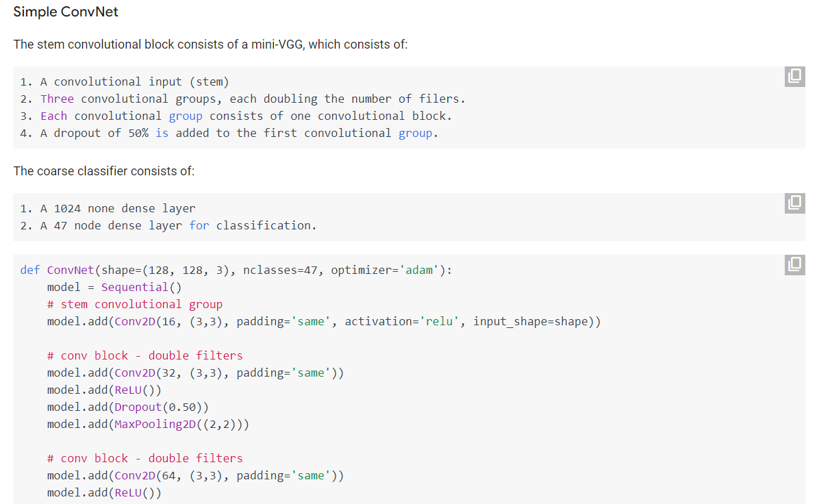Click the line about one convolutional block
This screenshot has width=819, height=504.
pyautogui.click(x=236, y=116)
